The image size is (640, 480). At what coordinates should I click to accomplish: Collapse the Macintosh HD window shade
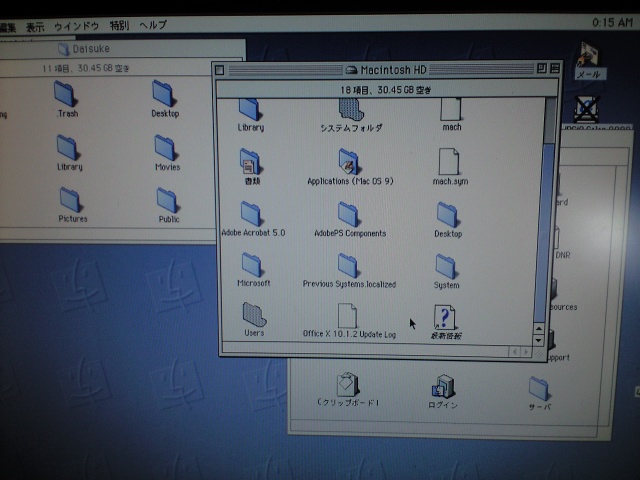[x=554, y=68]
